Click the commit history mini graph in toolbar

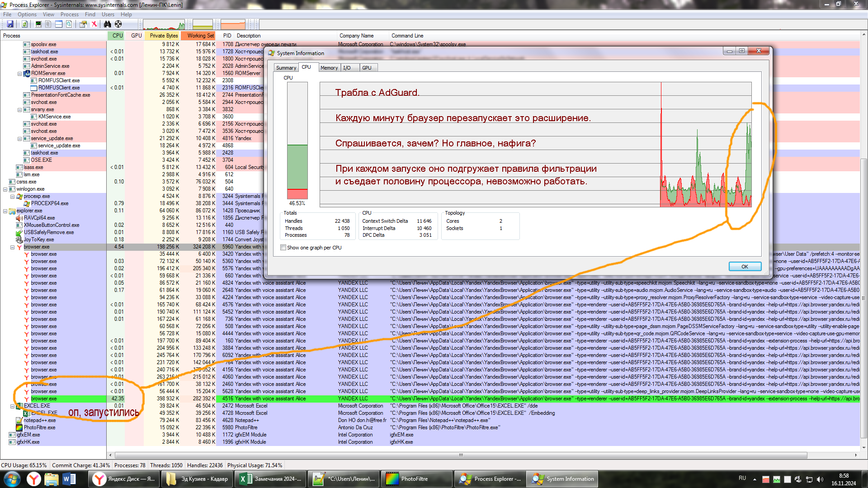pyautogui.click(x=202, y=24)
